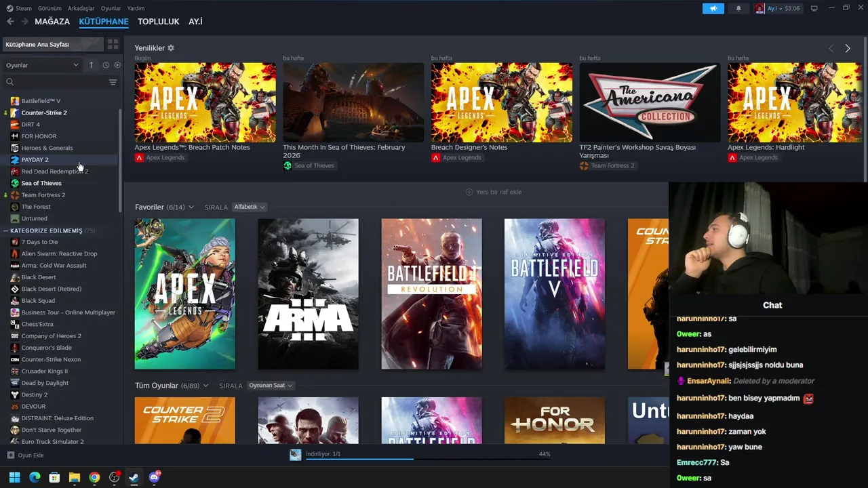
Task: Open Google Chrome from the taskbar
Action: [x=94, y=477]
